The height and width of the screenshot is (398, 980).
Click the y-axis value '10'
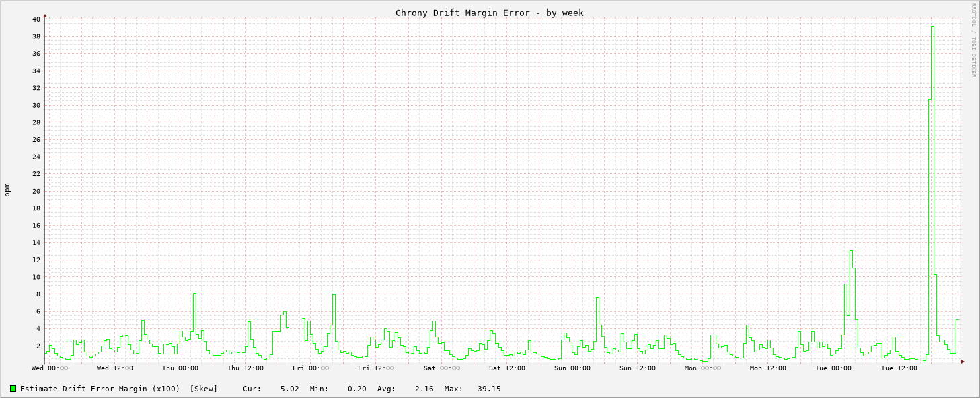click(x=36, y=277)
